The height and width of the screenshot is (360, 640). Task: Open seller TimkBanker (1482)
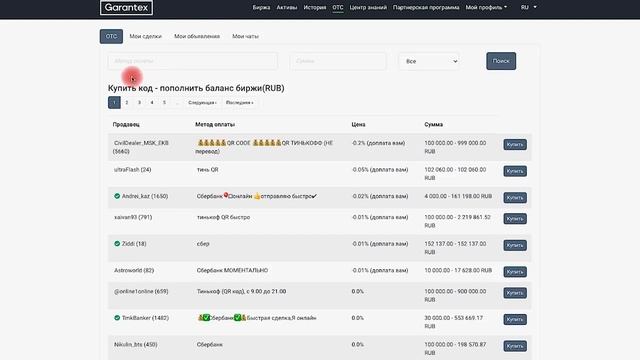point(145,318)
